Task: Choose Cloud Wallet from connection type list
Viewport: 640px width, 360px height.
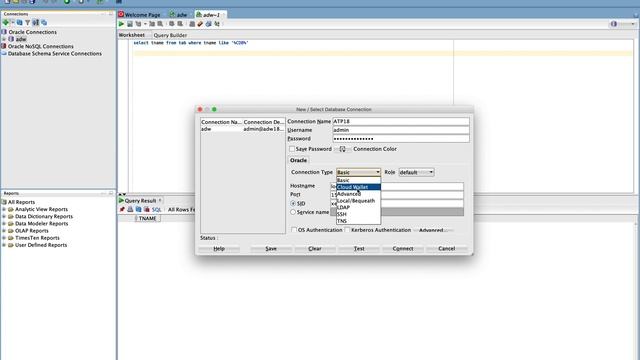Action: [x=358, y=187]
